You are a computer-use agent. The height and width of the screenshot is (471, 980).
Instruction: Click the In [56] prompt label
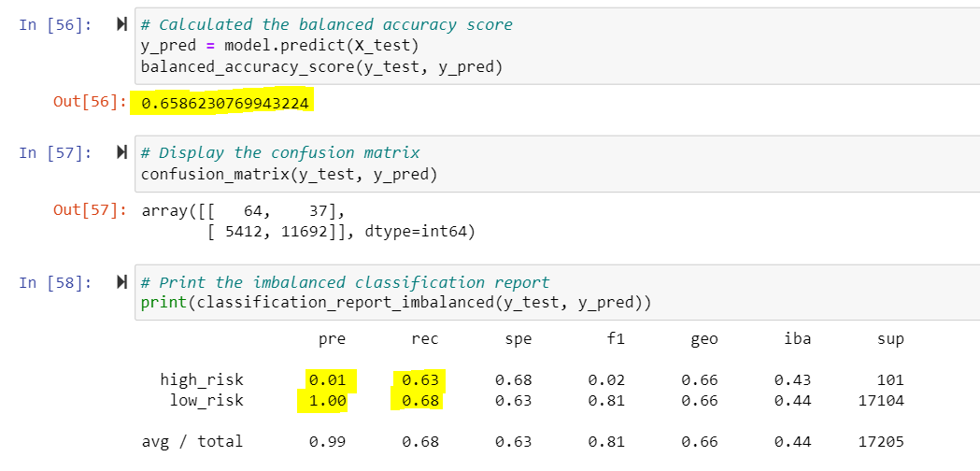point(55,25)
